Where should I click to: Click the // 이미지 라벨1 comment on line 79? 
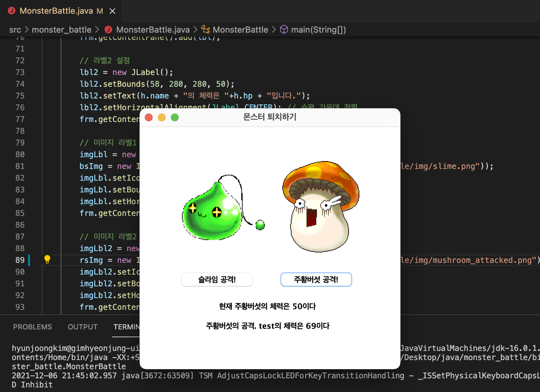[108, 143]
